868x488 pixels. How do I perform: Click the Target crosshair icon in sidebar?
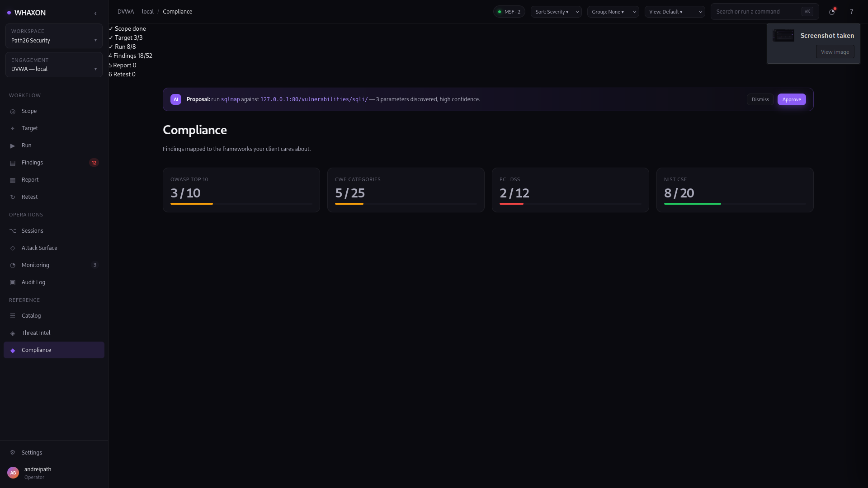[13, 129]
